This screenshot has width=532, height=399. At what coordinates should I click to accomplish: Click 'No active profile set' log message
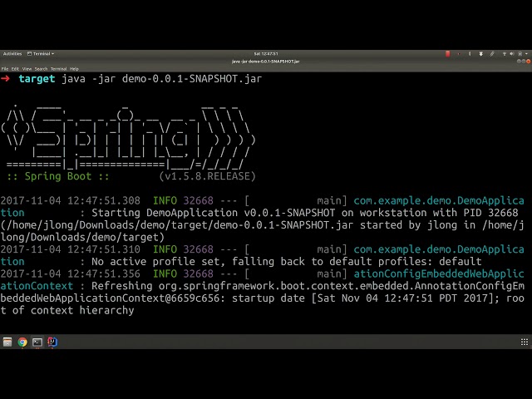[158, 262]
